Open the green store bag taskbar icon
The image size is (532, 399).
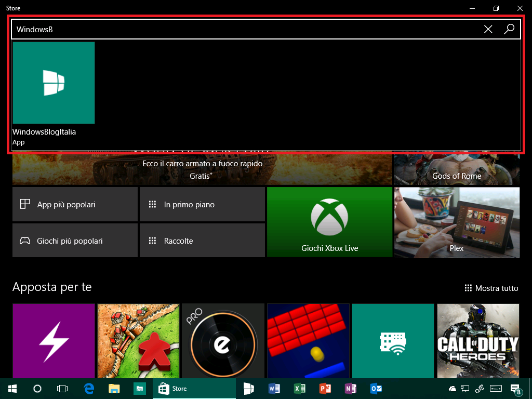pyautogui.click(x=139, y=389)
